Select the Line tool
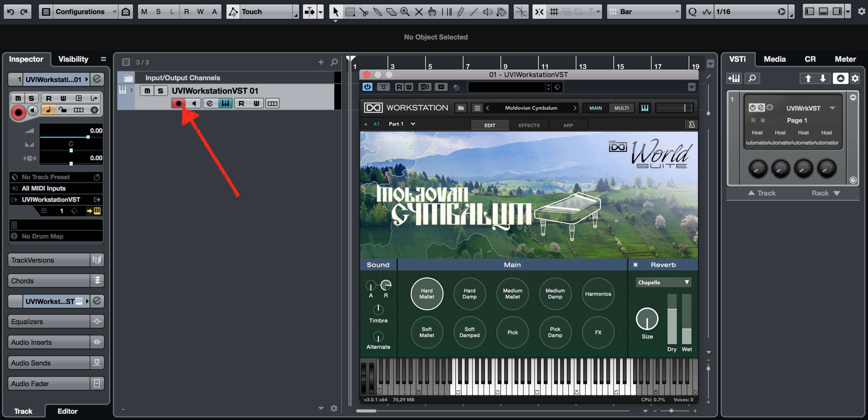Viewport: 868px width, 420px height. [474, 12]
